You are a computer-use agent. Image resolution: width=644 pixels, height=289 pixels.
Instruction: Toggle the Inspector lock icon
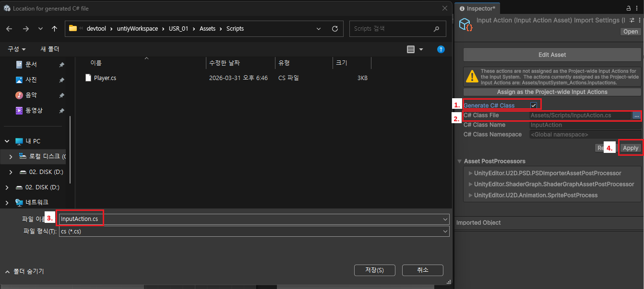(629, 8)
